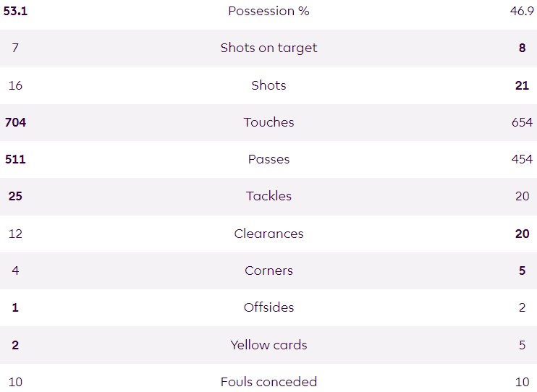Image resolution: width=537 pixels, height=392 pixels.
Task: Click the 511 passes value
Action: [x=15, y=159]
